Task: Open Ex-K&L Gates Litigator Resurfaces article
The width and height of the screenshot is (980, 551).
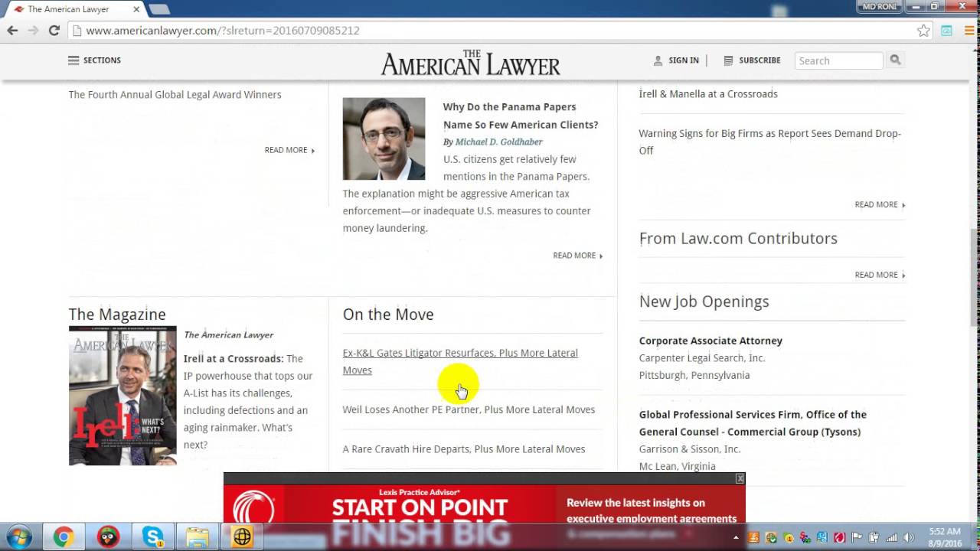Action: pyautogui.click(x=460, y=361)
